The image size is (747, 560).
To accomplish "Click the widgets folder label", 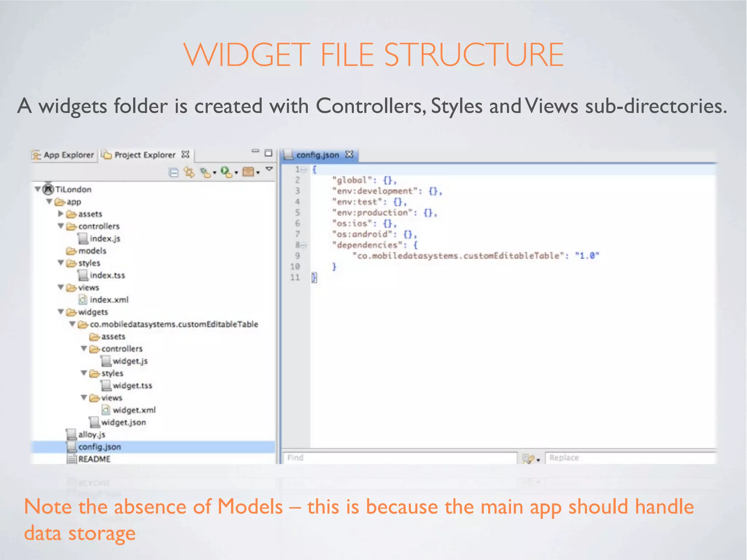I will pos(93,312).
